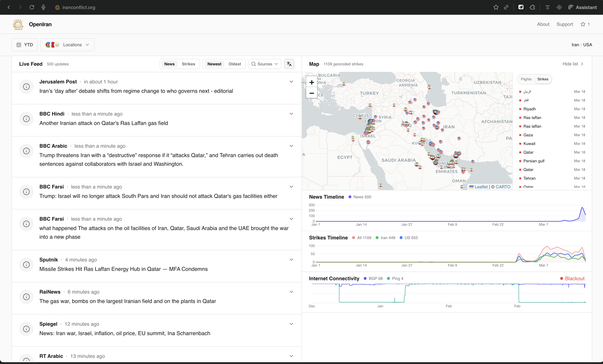Screen dimensions: 603x364
Task: Open the Sources search filter
Action: 265,64
